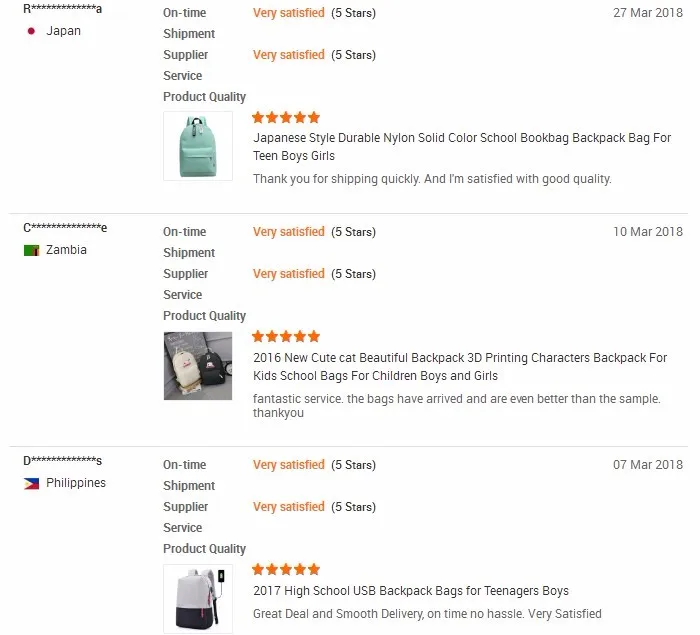Click the five-star rating on the Japanese Style bag review
Image resolution: width=700 pixels, height=635 pixels.
click(x=286, y=117)
